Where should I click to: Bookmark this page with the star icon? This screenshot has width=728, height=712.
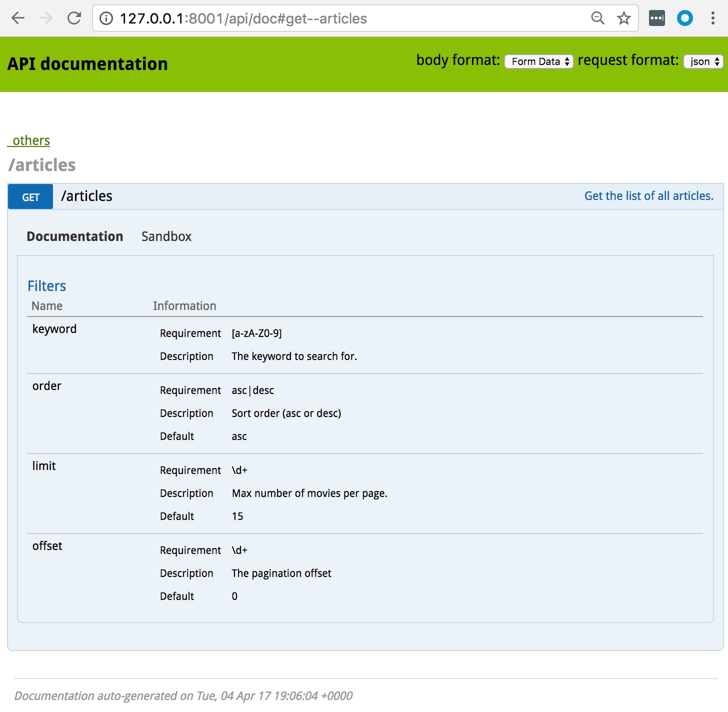coord(623,18)
